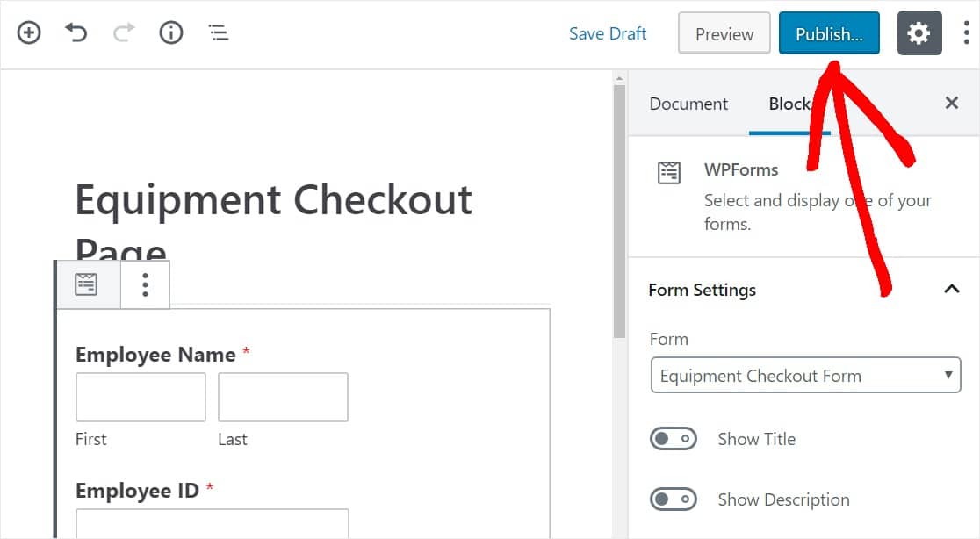Click the Save Draft link
Viewport: 980px width, 539px height.
(608, 33)
